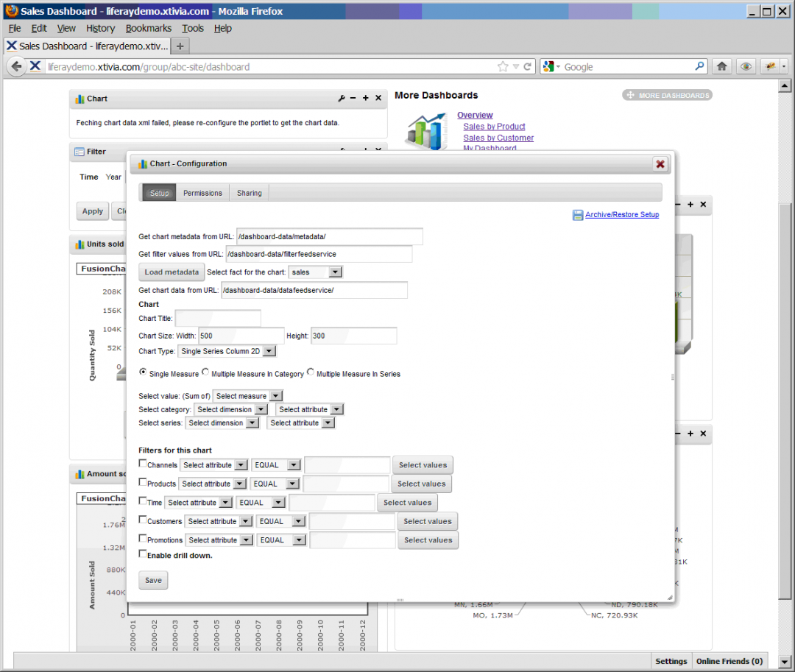The width and height of the screenshot is (795, 672).
Task: Click the Save button
Action: pos(152,580)
